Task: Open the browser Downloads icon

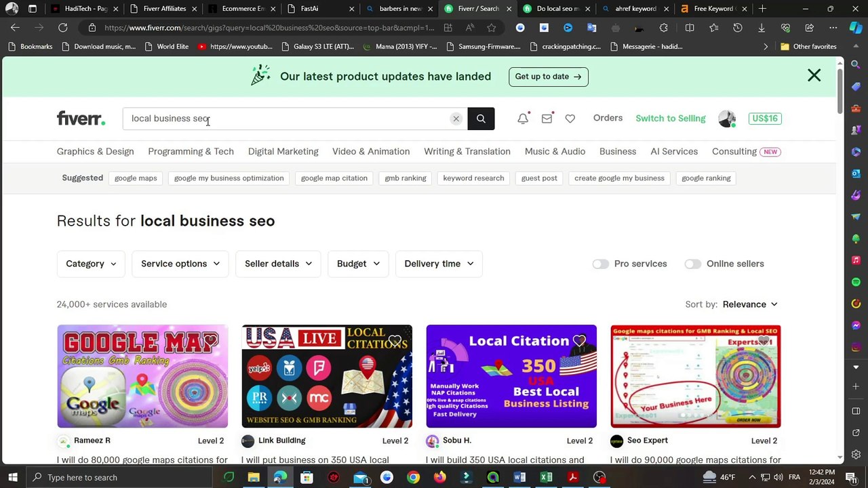Action: pos(762,28)
